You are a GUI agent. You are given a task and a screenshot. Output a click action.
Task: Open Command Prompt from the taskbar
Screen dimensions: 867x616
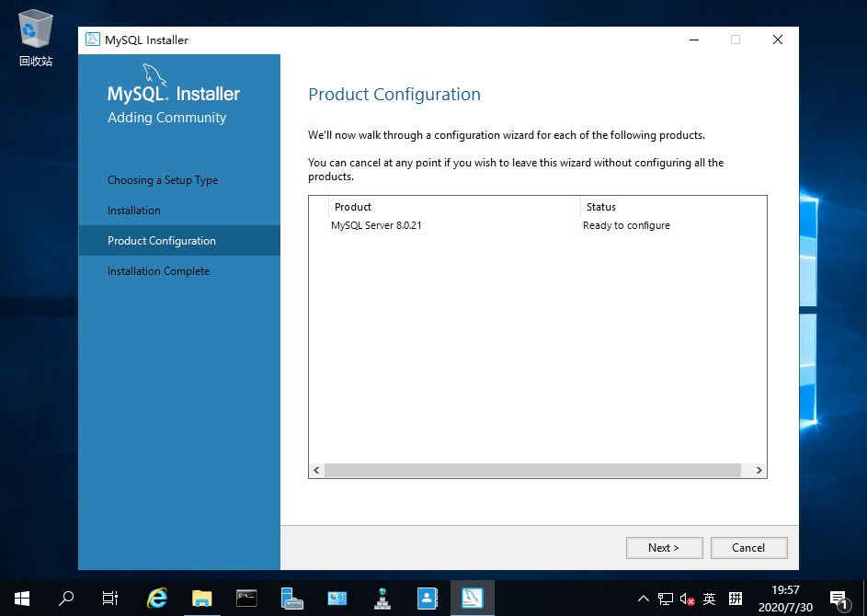246,598
